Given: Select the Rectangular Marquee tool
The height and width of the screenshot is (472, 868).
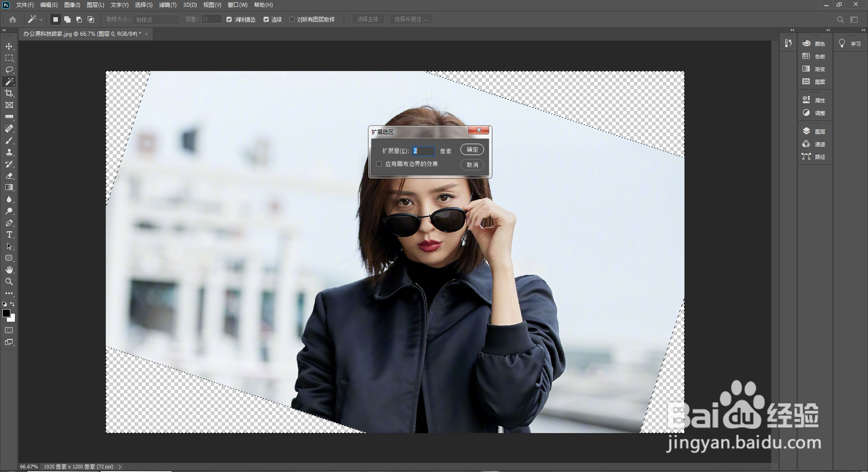Looking at the screenshot, I should pos(9,58).
